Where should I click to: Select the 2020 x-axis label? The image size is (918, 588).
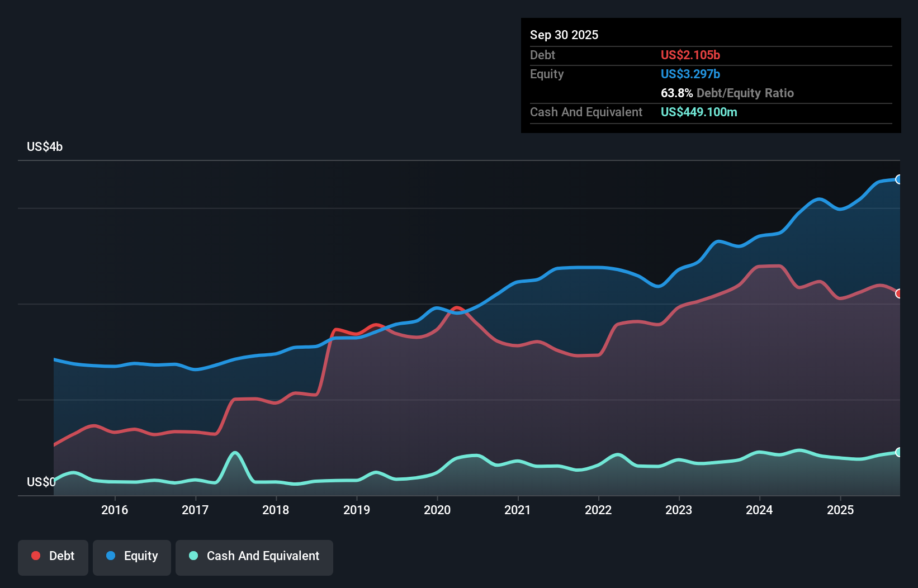437,510
